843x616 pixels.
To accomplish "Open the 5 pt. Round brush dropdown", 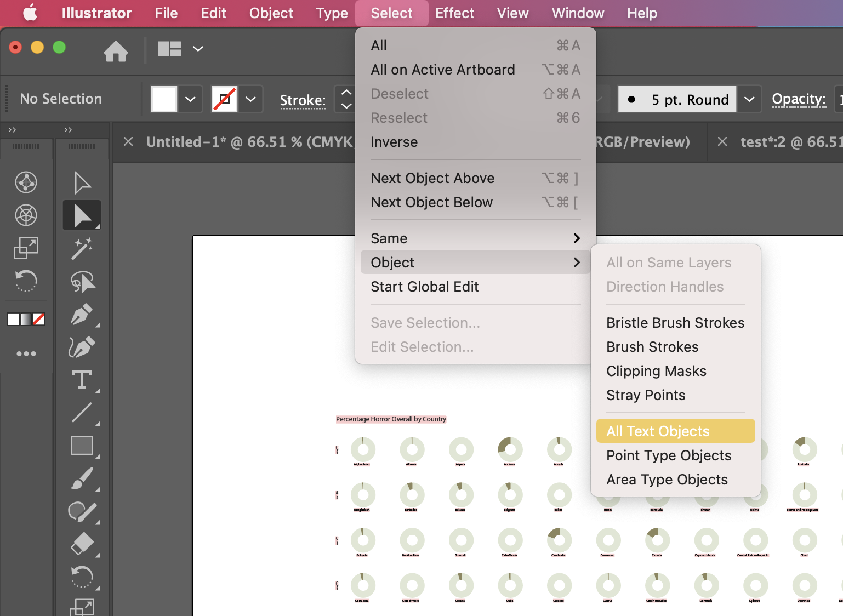I will 749,99.
